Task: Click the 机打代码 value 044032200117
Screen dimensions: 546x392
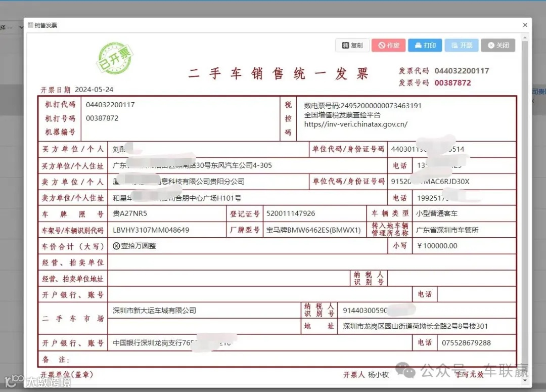Action: (110, 105)
